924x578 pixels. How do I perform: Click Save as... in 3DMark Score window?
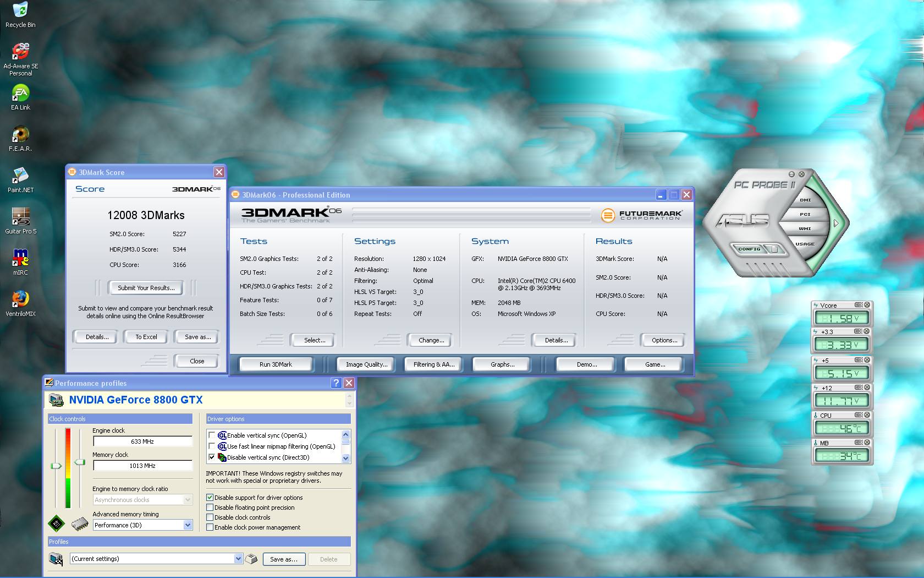pyautogui.click(x=197, y=337)
